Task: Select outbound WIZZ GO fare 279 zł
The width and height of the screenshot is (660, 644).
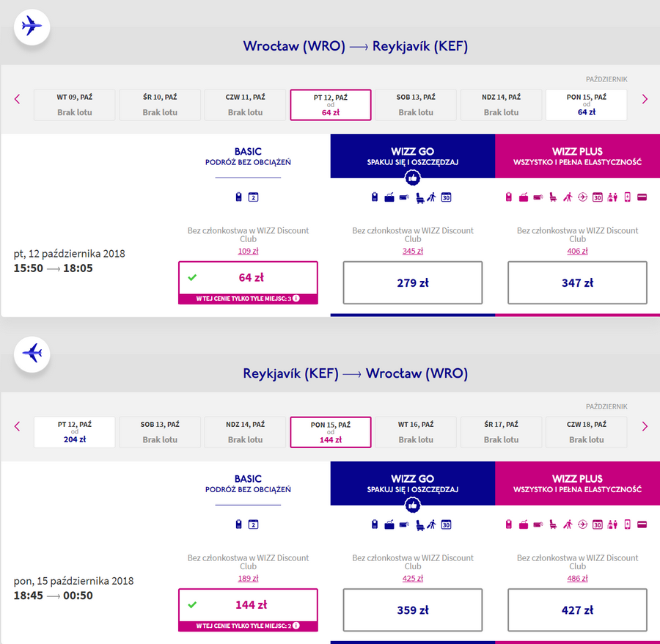Action: click(x=412, y=283)
